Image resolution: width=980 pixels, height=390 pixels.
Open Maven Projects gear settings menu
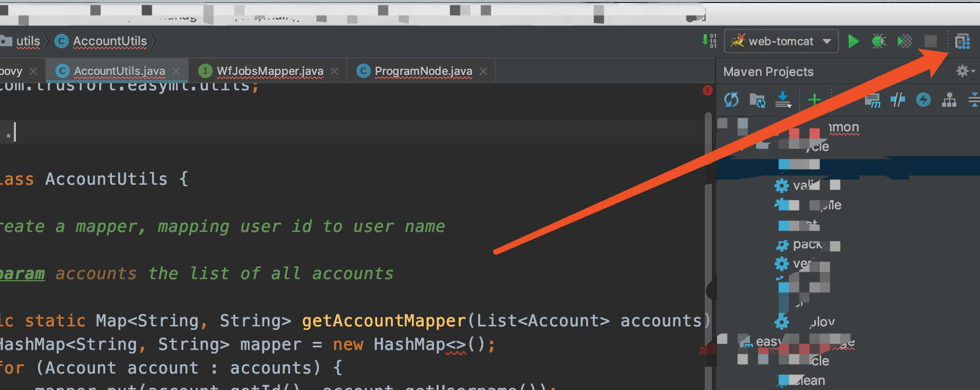(965, 71)
